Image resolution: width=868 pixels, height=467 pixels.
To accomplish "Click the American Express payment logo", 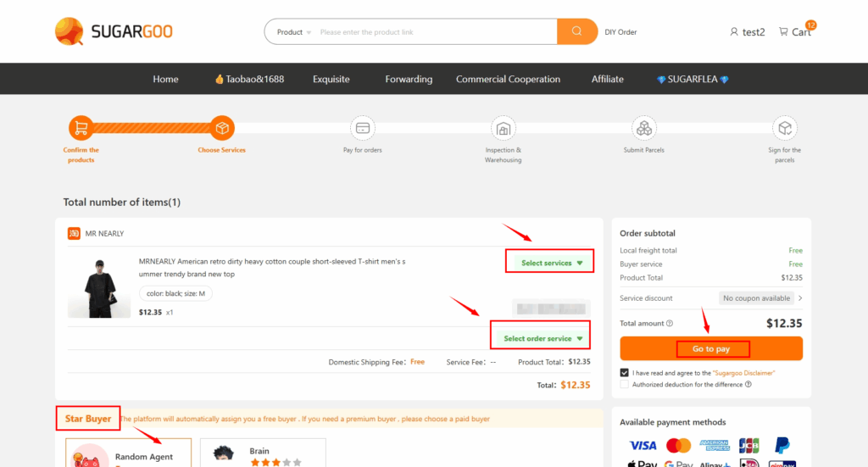I will pos(714,446).
